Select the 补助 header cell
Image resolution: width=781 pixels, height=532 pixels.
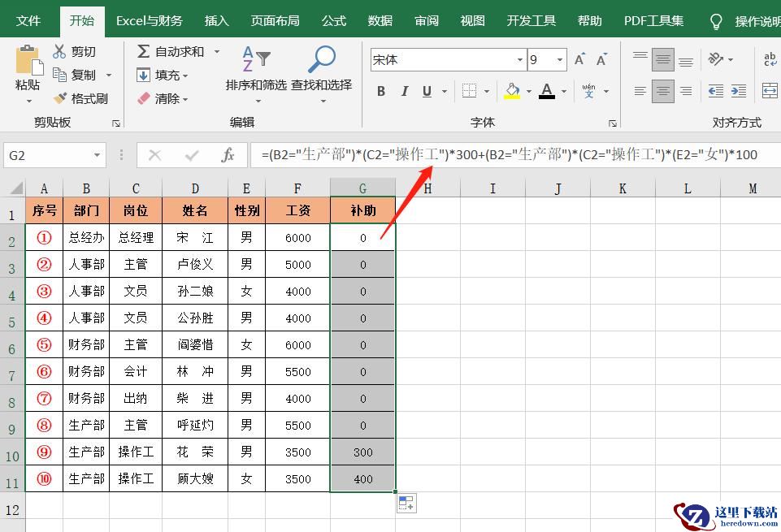[362, 210]
